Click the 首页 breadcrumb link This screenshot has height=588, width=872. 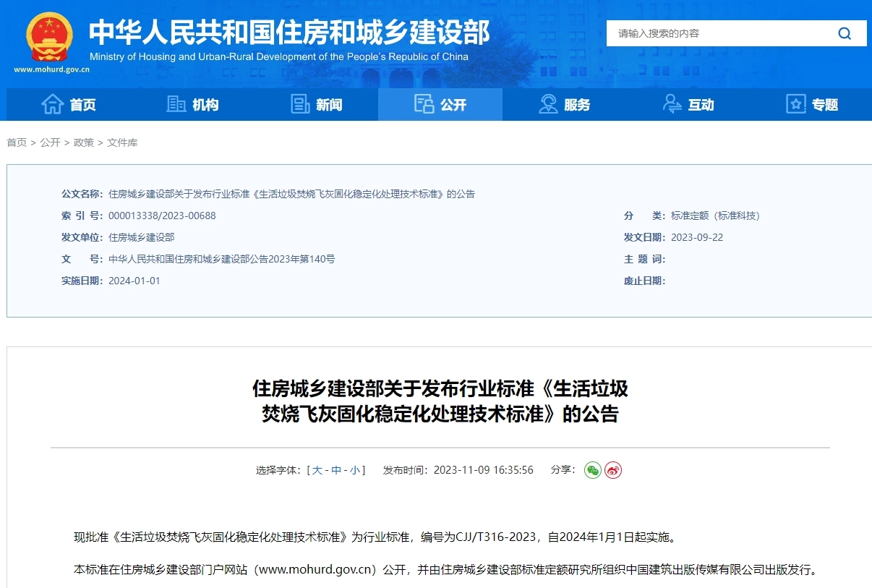pos(17,142)
